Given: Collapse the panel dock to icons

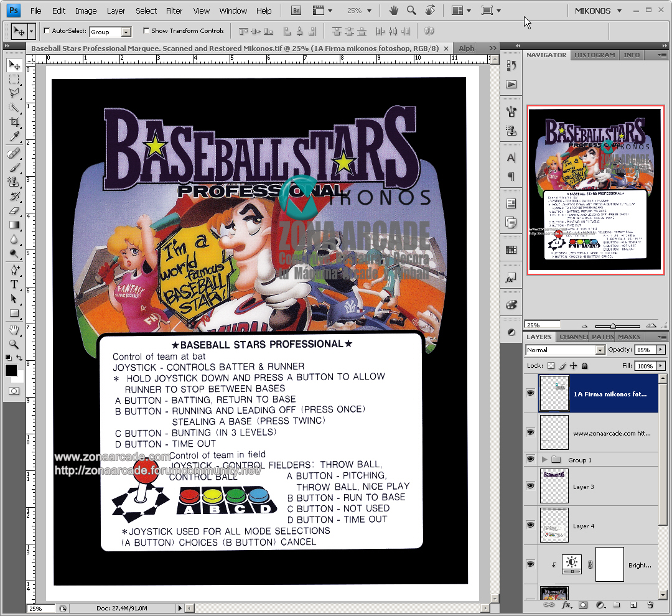Looking at the screenshot, I should click(x=518, y=45).
